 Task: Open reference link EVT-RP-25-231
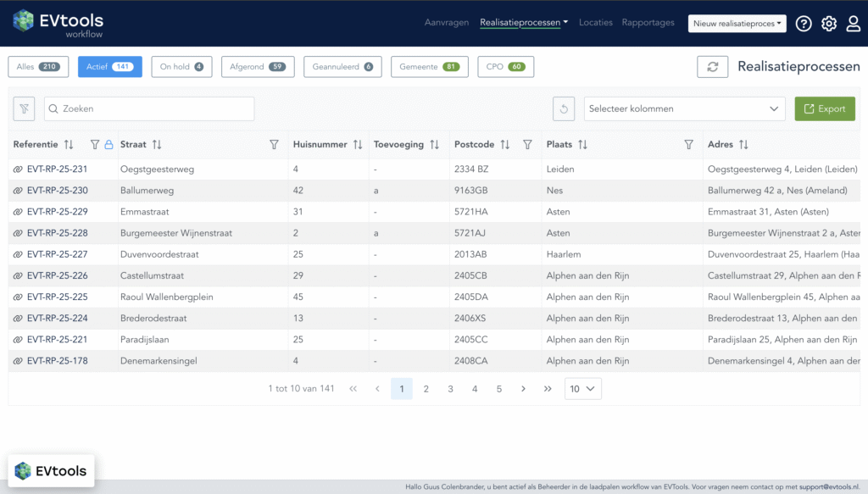pos(57,169)
